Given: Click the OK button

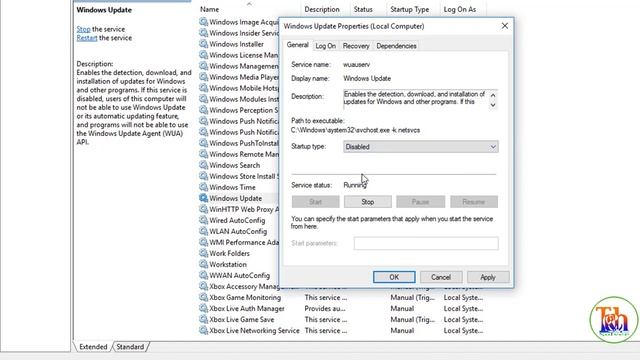Looking at the screenshot, I should pyautogui.click(x=394, y=277).
